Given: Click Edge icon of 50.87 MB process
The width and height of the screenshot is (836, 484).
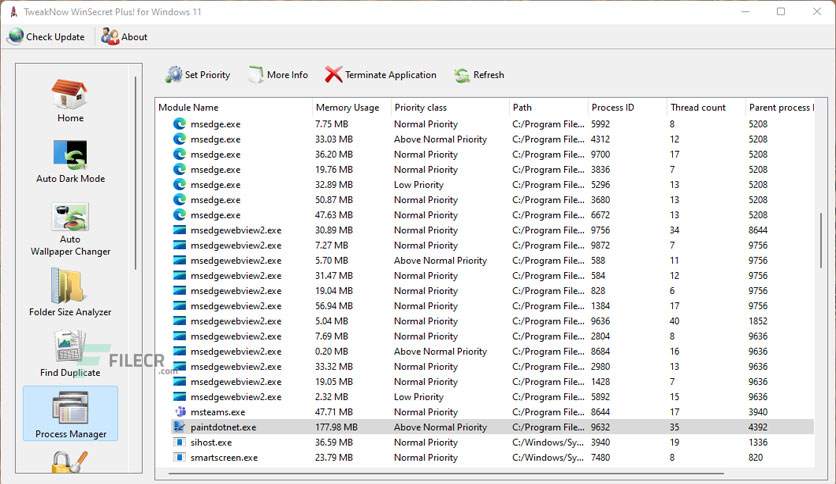Looking at the screenshot, I should [179, 199].
